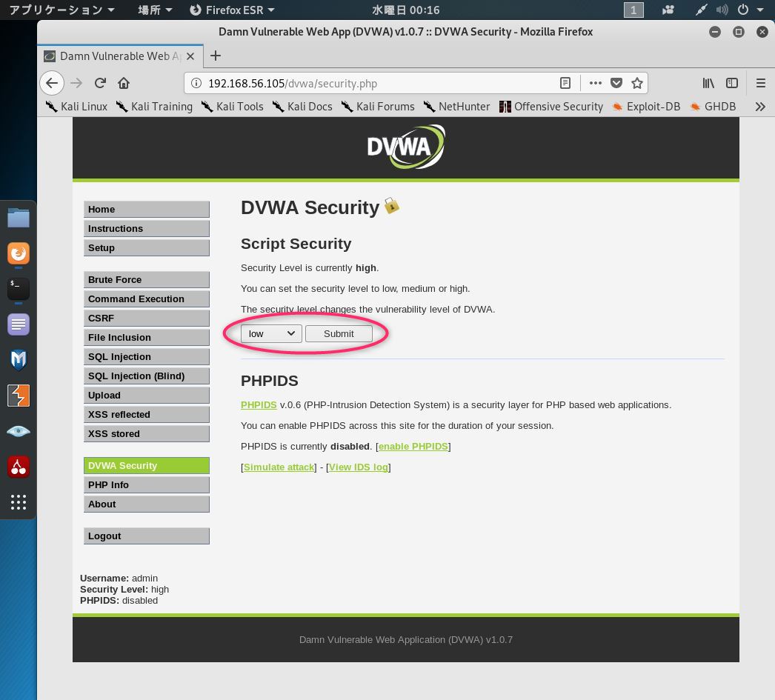
Task: Open a new tab with plus button
Action: tap(216, 56)
